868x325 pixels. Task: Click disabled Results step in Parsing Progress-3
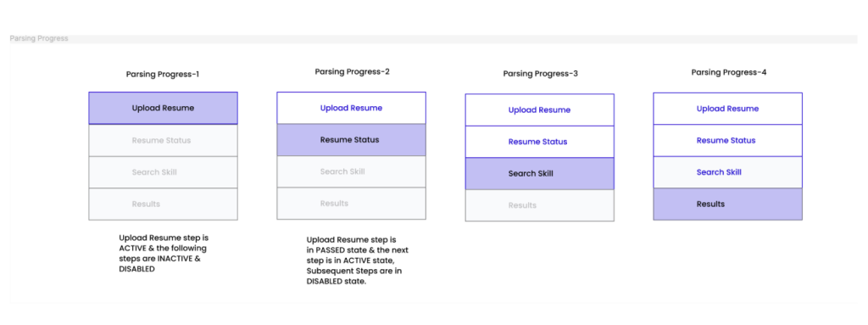[539, 205]
